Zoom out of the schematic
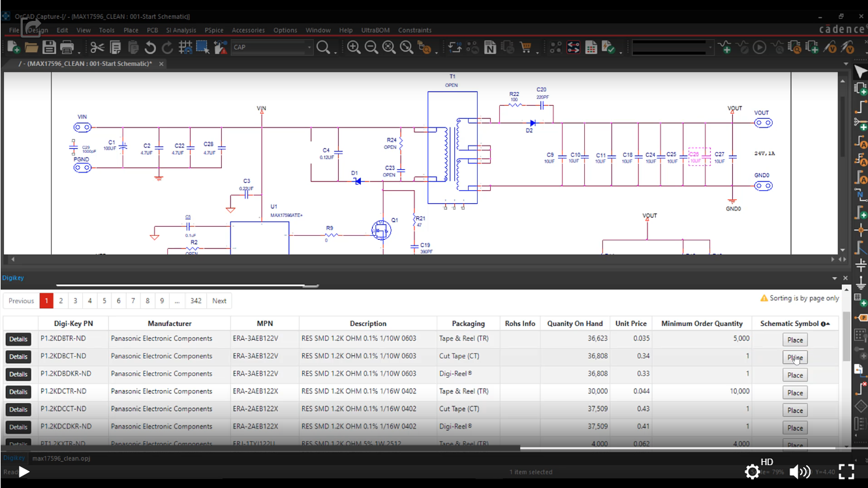Screen dimensions: 868x488 (x=371, y=47)
